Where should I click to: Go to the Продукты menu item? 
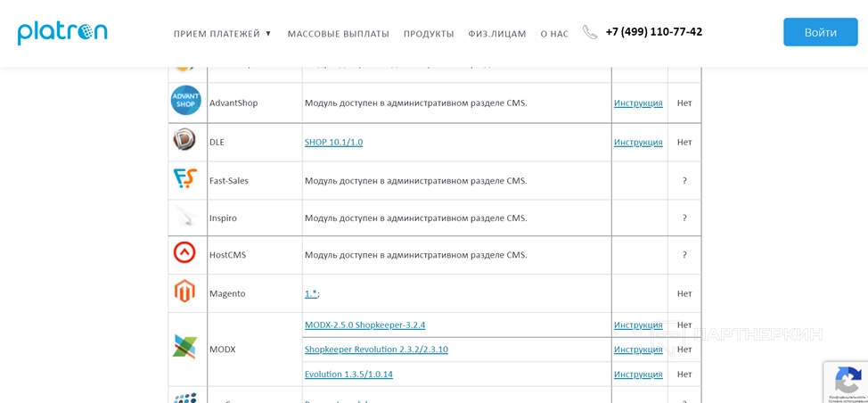pyautogui.click(x=429, y=34)
